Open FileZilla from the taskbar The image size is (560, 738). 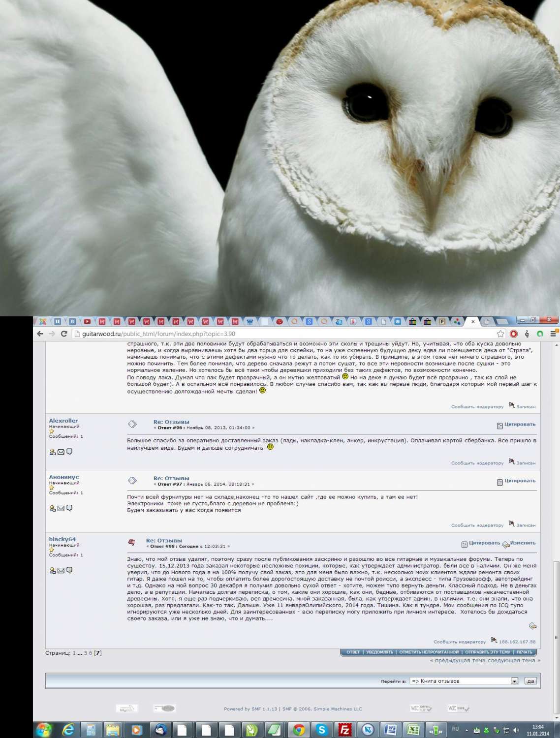(x=345, y=730)
